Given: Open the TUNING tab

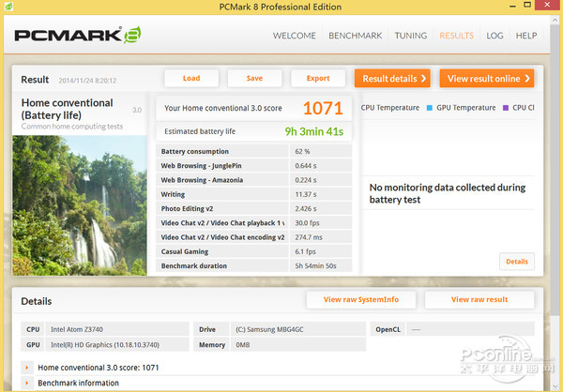Looking at the screenshot, I should pyautogui.click(x=411, y=36).
